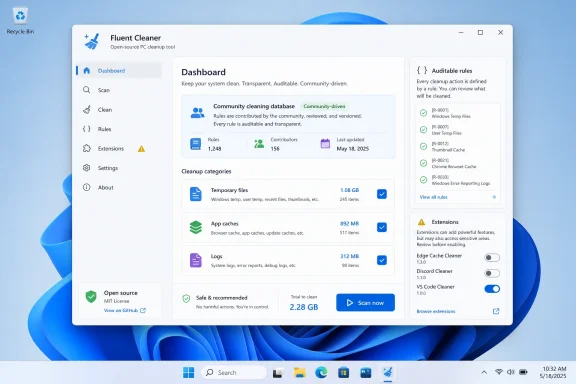Click the Fluent Cleaner broom logo
The width and height of the screenshot is (576, 384).
pos(91,42)
